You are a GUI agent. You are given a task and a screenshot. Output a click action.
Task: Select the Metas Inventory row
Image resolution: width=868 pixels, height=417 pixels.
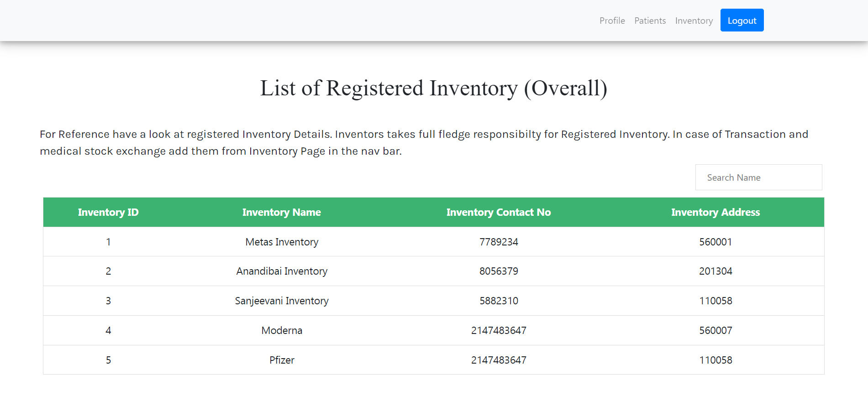tap(281, 242)
